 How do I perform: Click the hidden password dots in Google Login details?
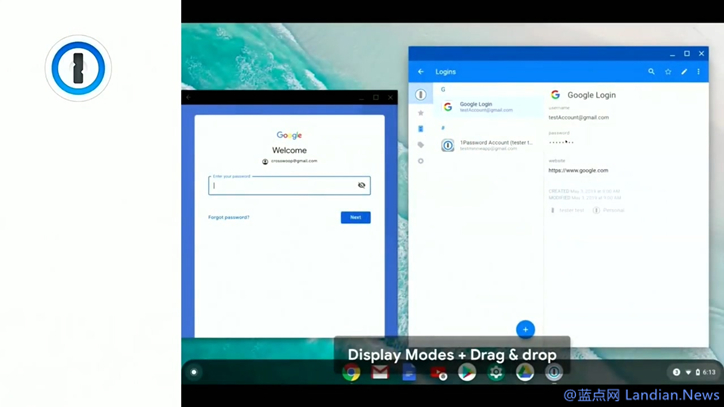pos(561,142)
